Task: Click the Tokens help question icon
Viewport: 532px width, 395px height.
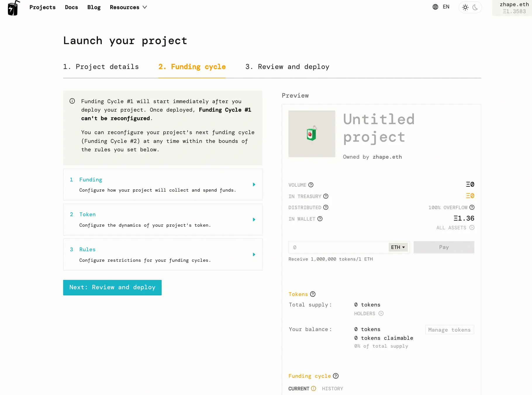Action: [x=313, y=294]
